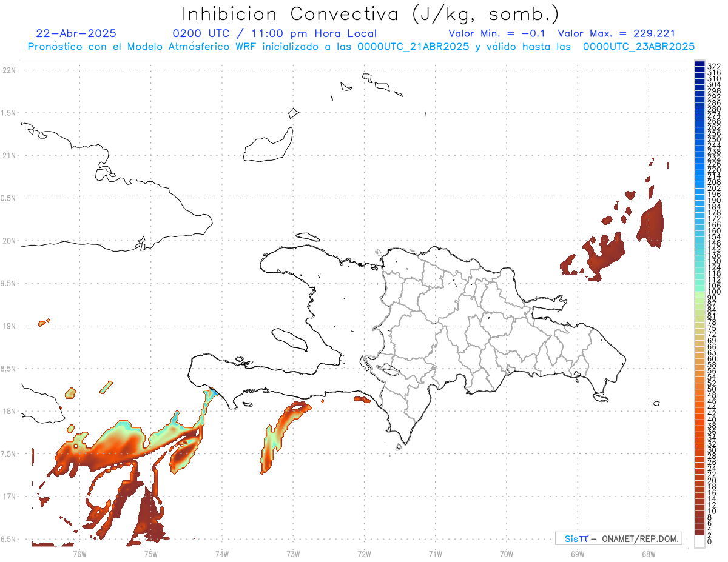Image resolution: width=728 pixels, height=562 pixels.
Task: Click the "74W" longitude label
Action: click(x=222, y=554)
